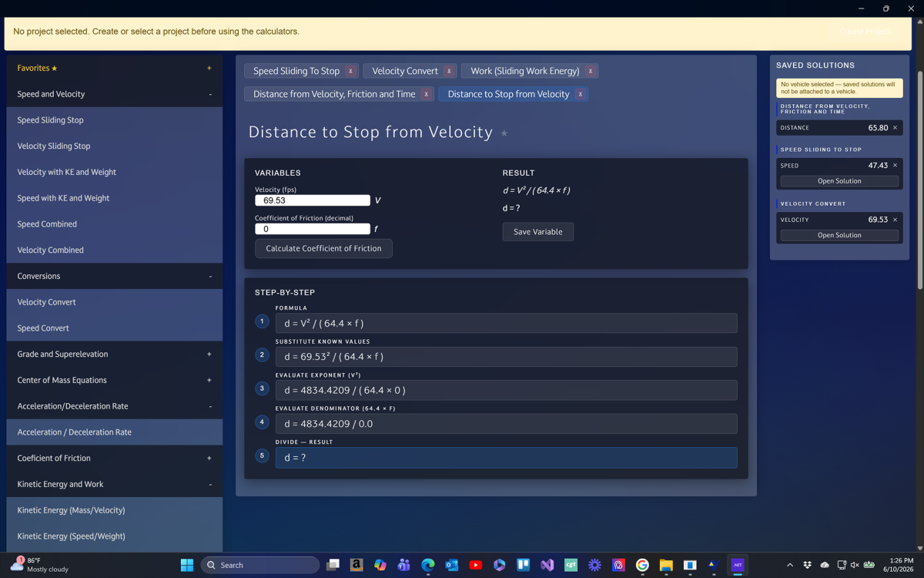Screen dimensions: 924x578
Task: Open Task View in the taskbar
Action: point(333,565)
